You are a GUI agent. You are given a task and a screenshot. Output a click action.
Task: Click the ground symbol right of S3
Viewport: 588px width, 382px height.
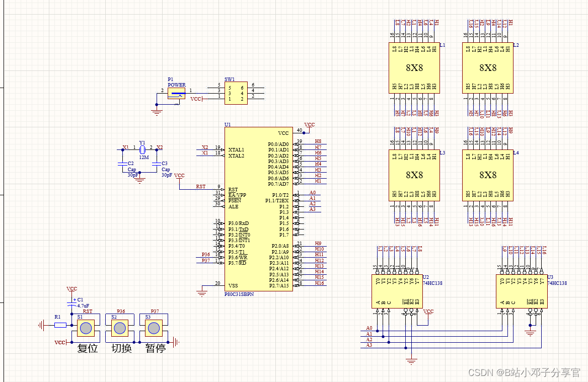[176, 342]
